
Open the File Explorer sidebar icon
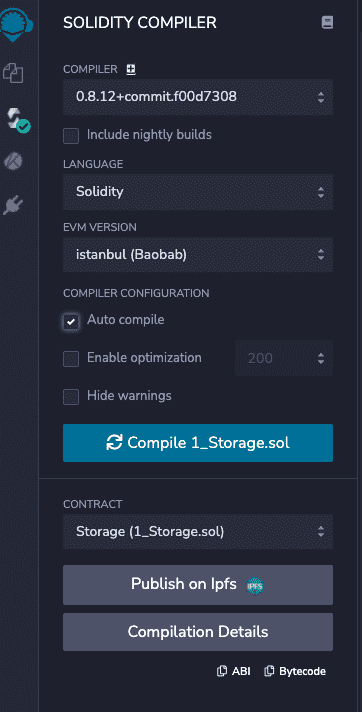[x=13, y=73]
